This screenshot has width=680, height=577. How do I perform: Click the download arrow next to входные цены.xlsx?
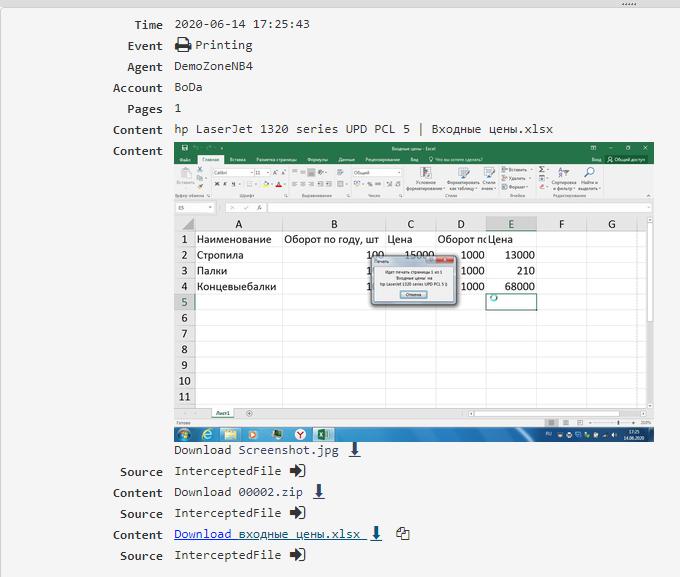(376, 534)
